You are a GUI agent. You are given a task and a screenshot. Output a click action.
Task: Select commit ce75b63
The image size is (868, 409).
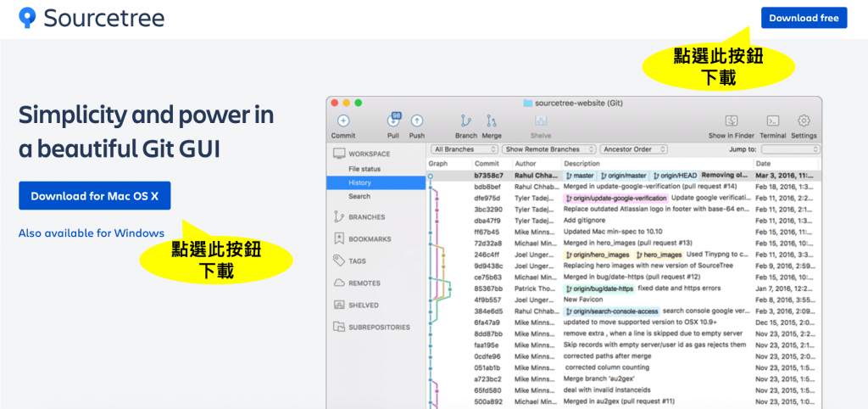pyautogui.click(x=624, y=277)
